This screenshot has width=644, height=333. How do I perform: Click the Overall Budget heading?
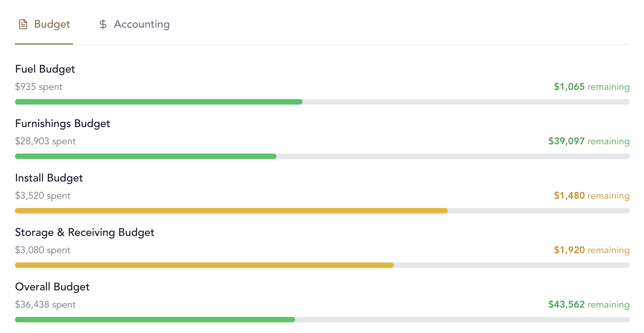tap(53, 287)
